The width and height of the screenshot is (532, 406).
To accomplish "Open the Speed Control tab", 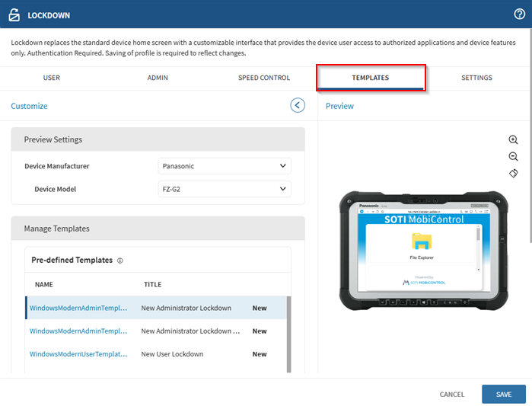I will pyautogui.click(x=264, y=78).
